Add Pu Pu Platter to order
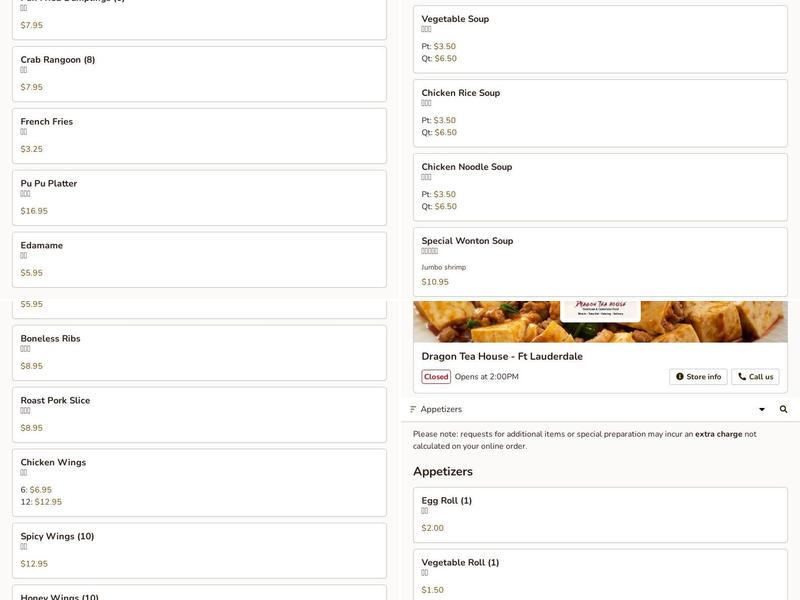Image resolution: width=800 pixels, height=600 pixels. click(199, 197)
